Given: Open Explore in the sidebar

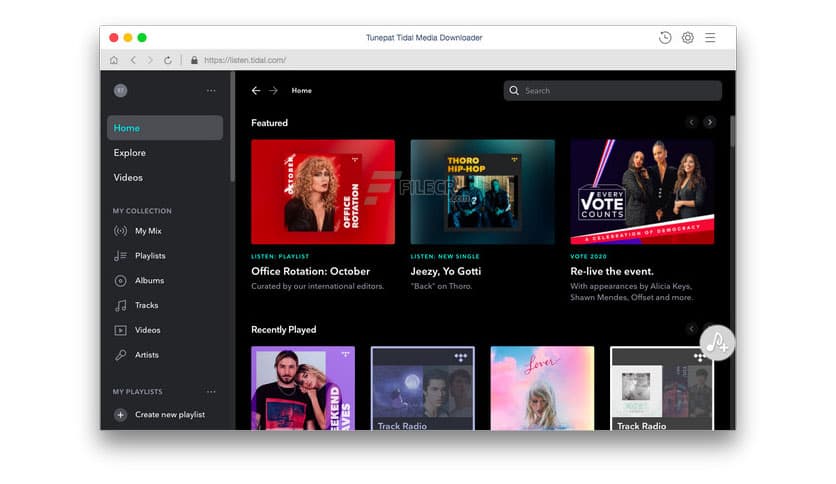Looking at the screenshot, I should [130, 153].
